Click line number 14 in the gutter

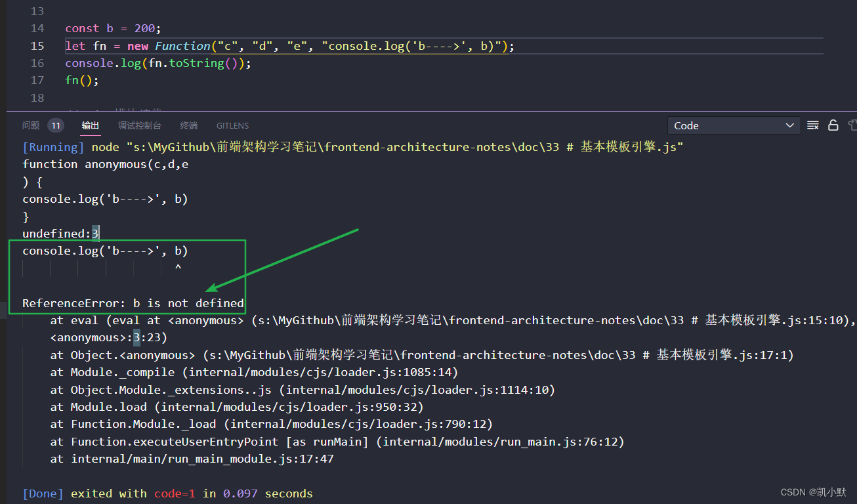pyautogui.click(x=37, y=28)
